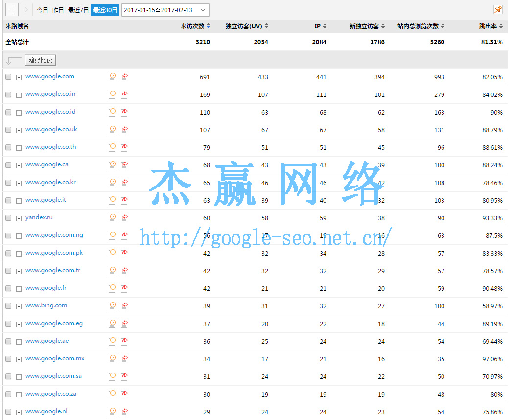Sort by 独立访客(UV) column
513x420 pixels.
coord(247,26)
